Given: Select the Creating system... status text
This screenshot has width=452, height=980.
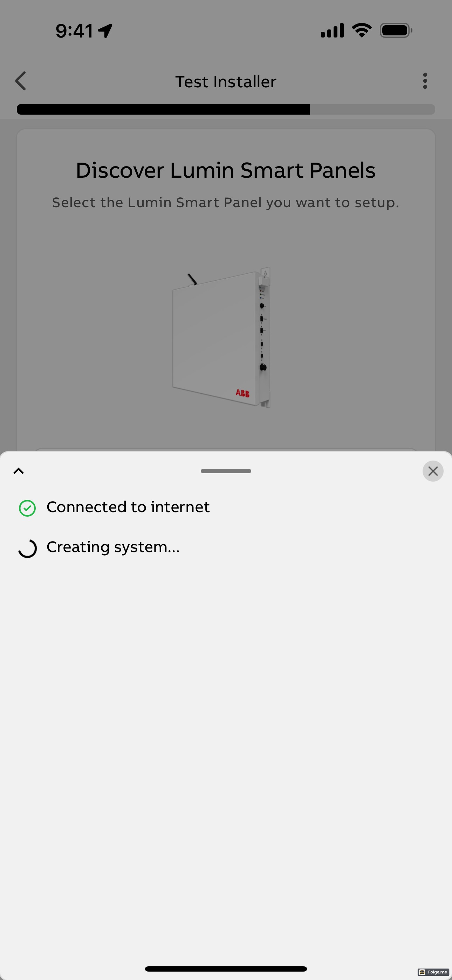Looking at the screenshot, I should point(113,547).
